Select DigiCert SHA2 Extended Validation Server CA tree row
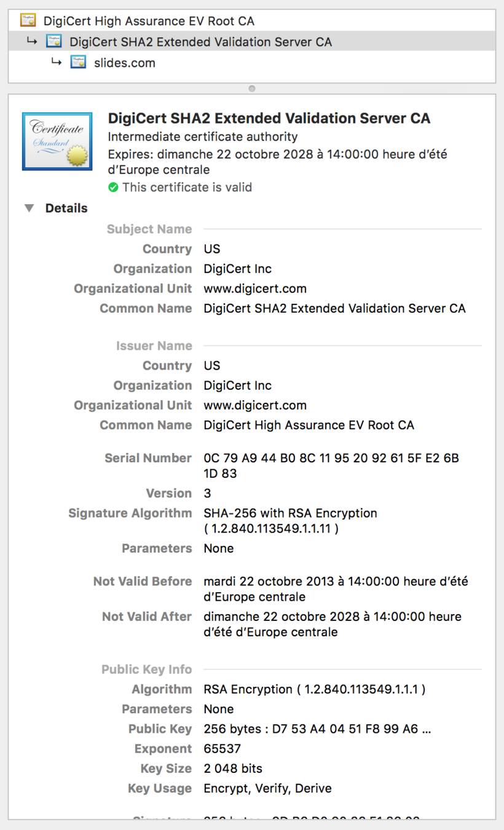The width and height of the screenshot is (504, 830). point(252,41)
